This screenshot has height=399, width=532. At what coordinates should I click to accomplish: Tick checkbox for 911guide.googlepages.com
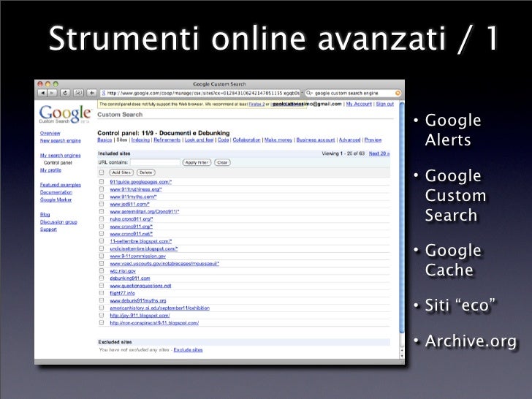point(102,182)
